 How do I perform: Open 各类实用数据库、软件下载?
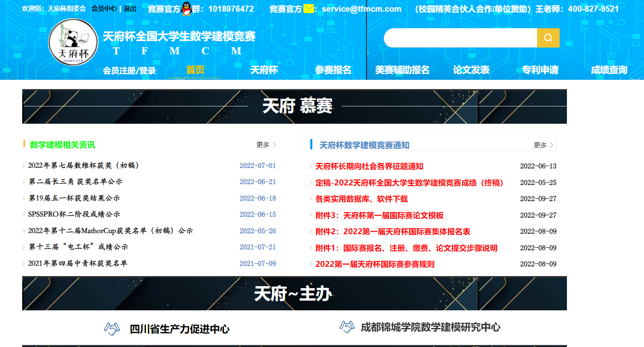(x=362, y=199)
